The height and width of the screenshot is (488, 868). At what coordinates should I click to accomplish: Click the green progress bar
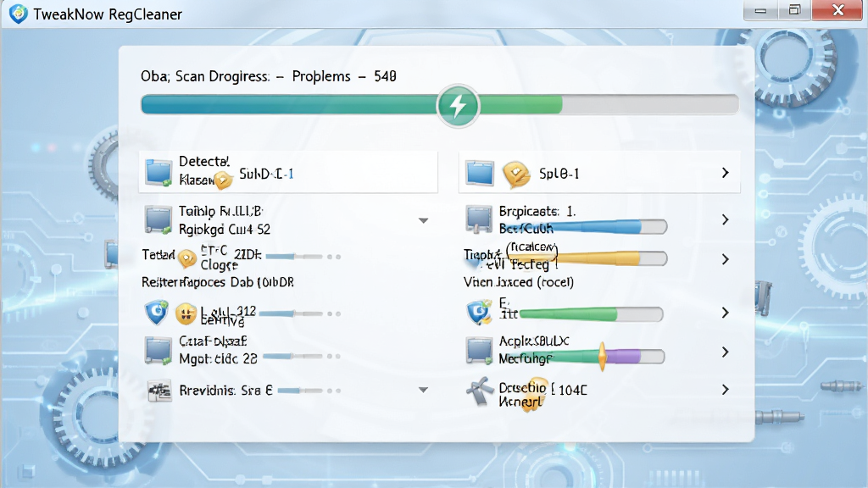click(x=591, y=314)
